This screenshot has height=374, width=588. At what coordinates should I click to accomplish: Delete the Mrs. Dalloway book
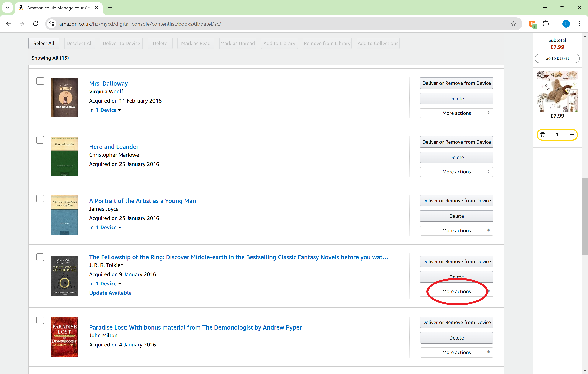[456, 99]
